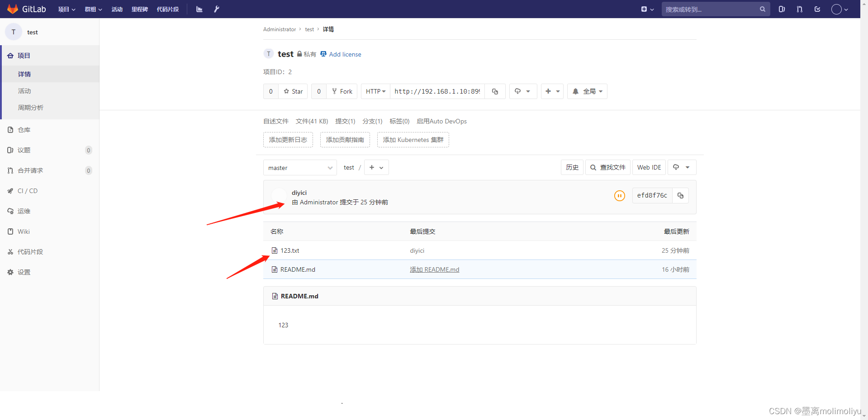Open 合并请求 in sidebar

coord(50,170)
